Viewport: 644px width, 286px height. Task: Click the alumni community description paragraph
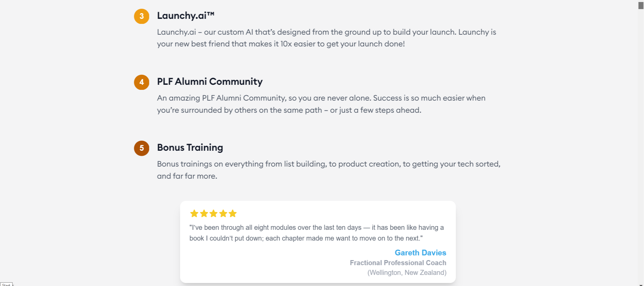(321, 104)
